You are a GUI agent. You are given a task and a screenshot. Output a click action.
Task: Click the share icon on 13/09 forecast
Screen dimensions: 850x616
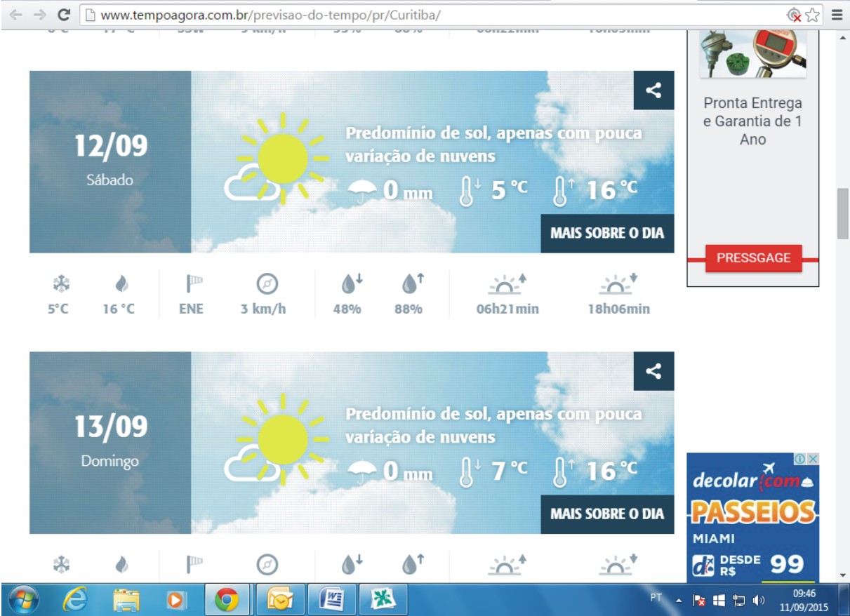click(x=653, y=371)
